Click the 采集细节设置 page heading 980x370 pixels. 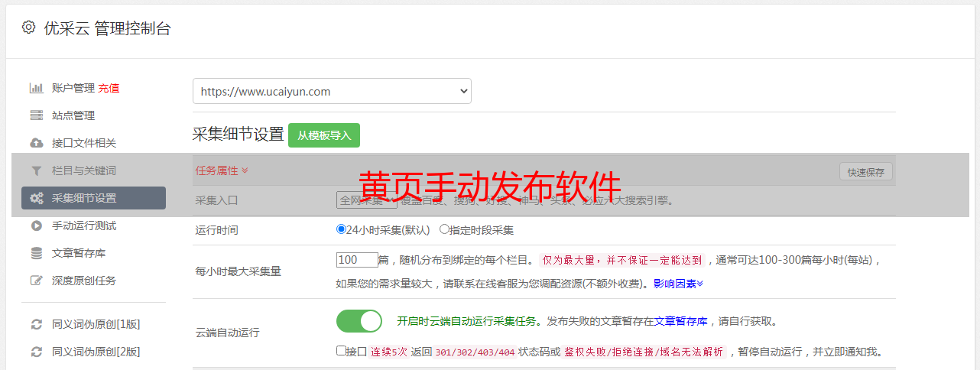(x=239, y=135)
